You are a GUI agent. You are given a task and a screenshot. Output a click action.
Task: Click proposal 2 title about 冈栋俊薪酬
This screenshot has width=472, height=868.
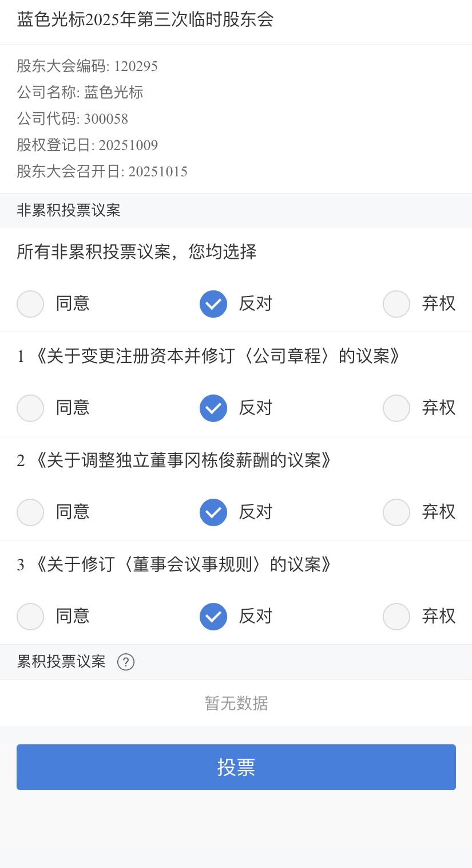tap(175, 460)
